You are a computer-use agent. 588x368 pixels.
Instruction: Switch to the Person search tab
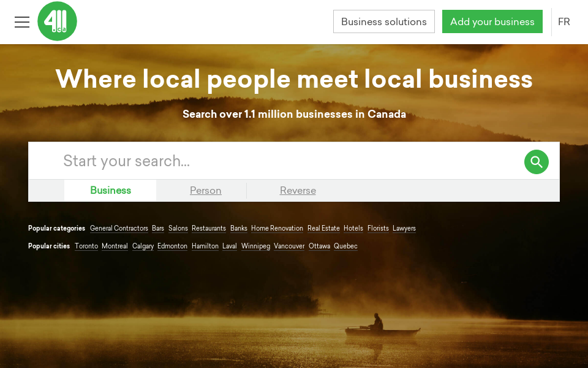coord(205,191)
